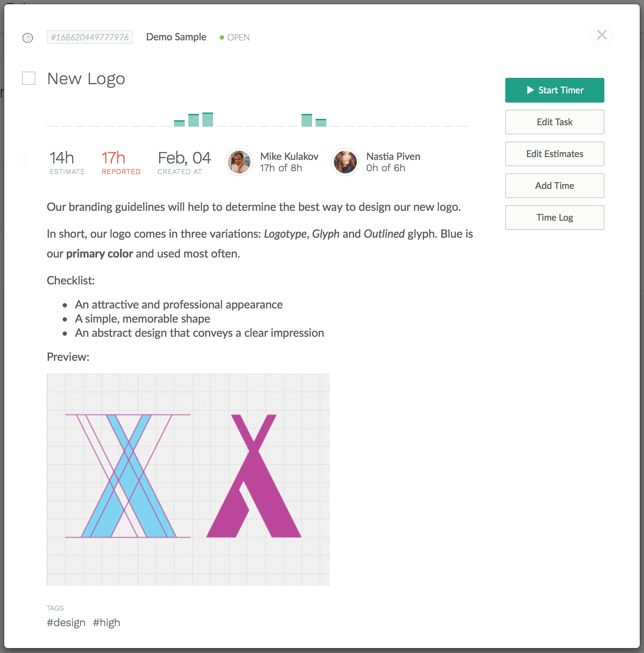Open the logo preview image

(188, 479)
